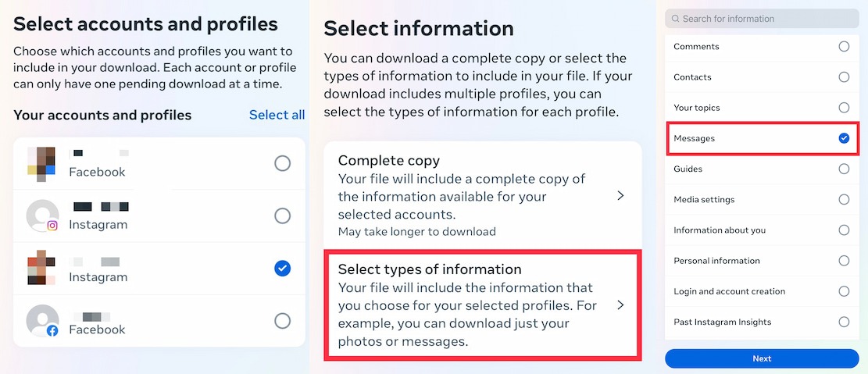Check the Past Instagram Insights circle
The image size is (868, 374).
844,322
